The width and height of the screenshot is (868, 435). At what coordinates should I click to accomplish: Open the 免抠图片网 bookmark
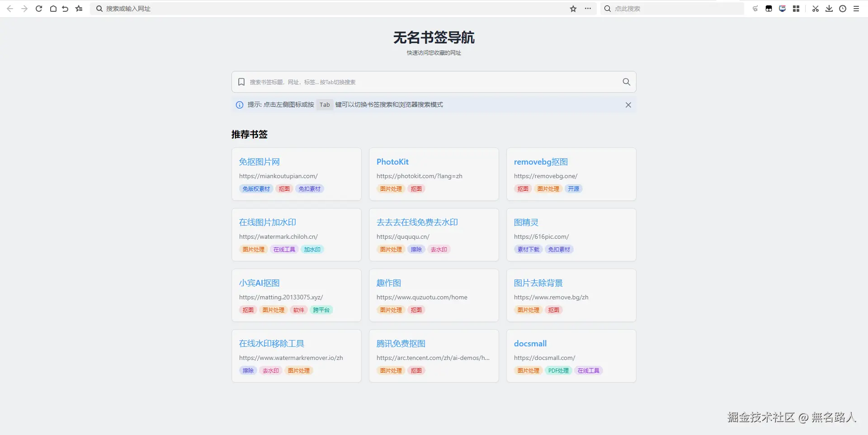(259, 162)
